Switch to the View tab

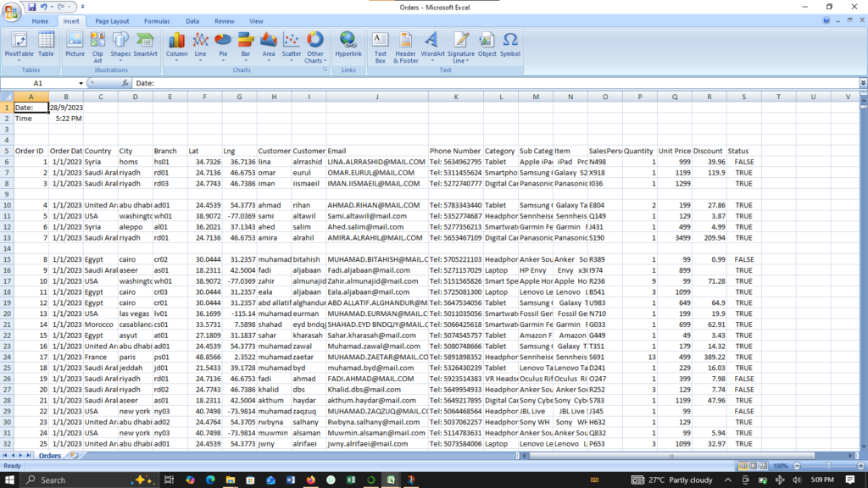pos(256,21)
